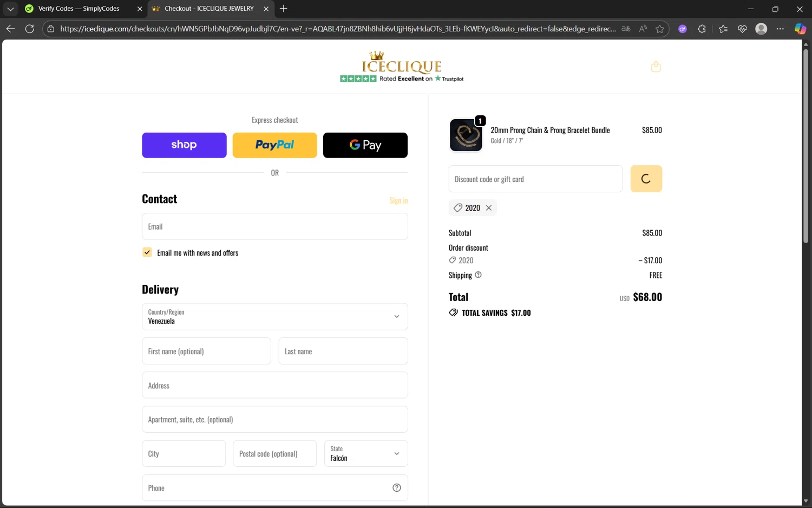The width and height of the screenshot is (812, 508).
Task: Go back using the browser back arrow
Action: [x=10, y=29]
